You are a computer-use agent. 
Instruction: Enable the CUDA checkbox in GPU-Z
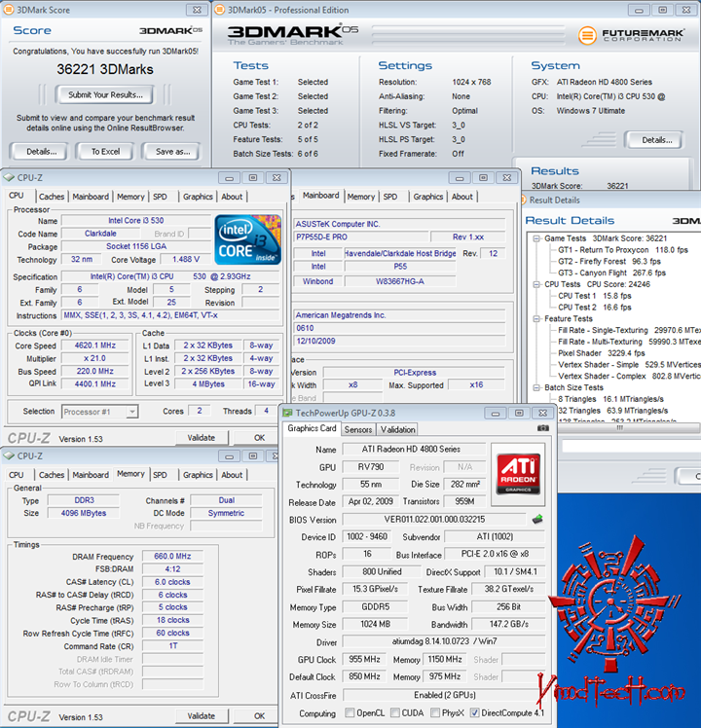pyautogui.click(x=395, y=712)
